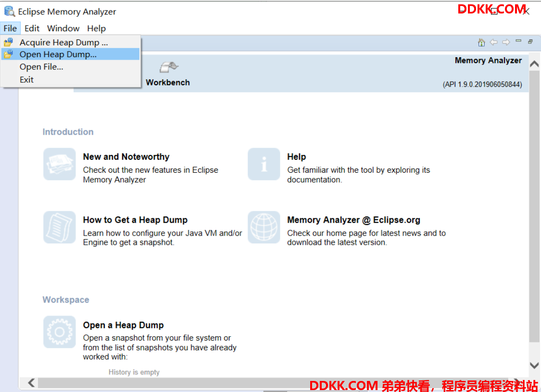
Task: Select Acquire Heap Dump menu entry
Action: point(70,42)
